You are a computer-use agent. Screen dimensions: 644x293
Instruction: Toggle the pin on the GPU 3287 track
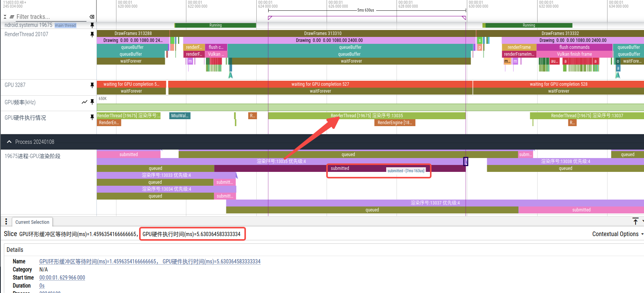pyautogui.click(x=92, y=85)
